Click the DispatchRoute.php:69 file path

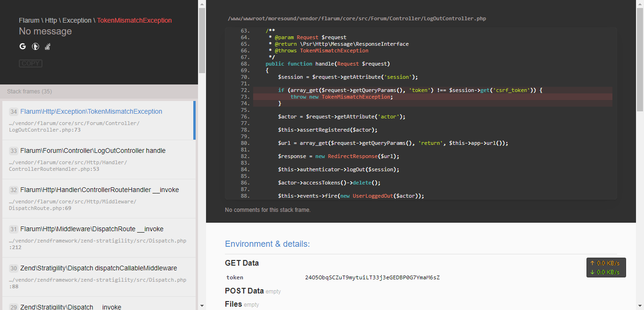point(73,205)
